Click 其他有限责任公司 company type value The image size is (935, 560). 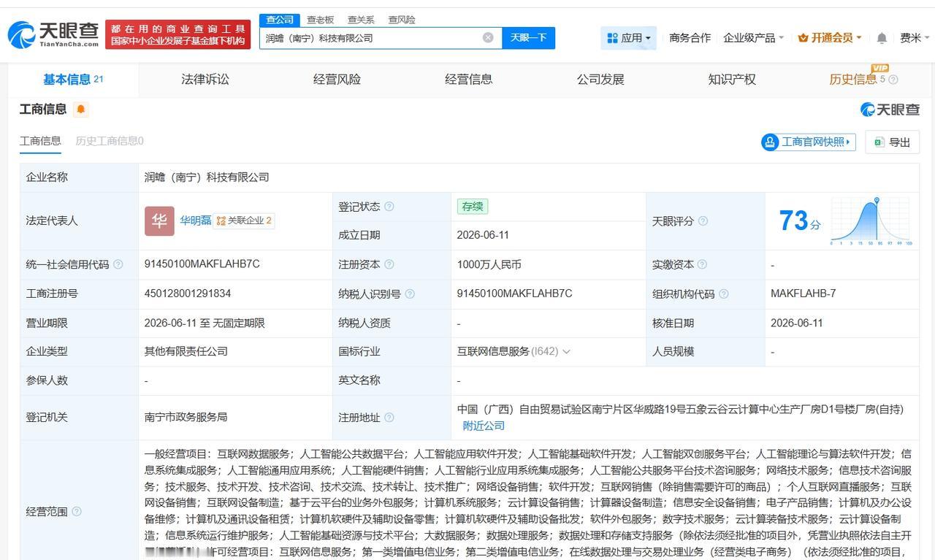[x=186, y=351]
